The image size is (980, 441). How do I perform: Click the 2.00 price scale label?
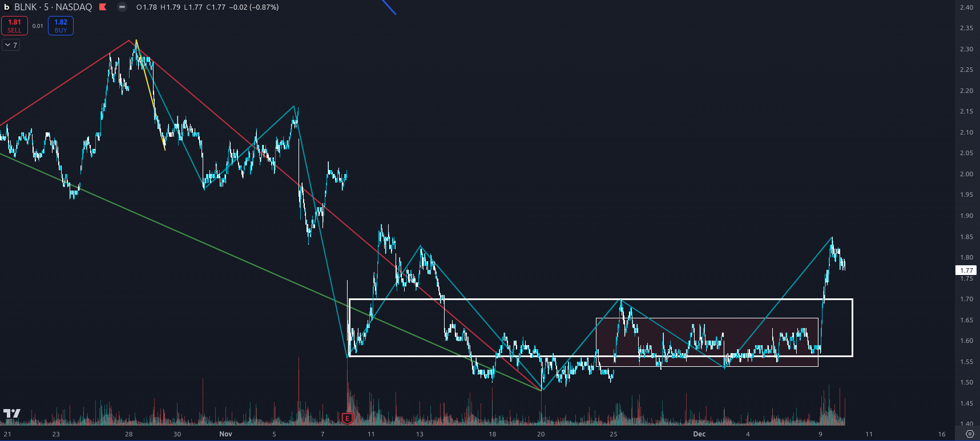coord(966,174)
